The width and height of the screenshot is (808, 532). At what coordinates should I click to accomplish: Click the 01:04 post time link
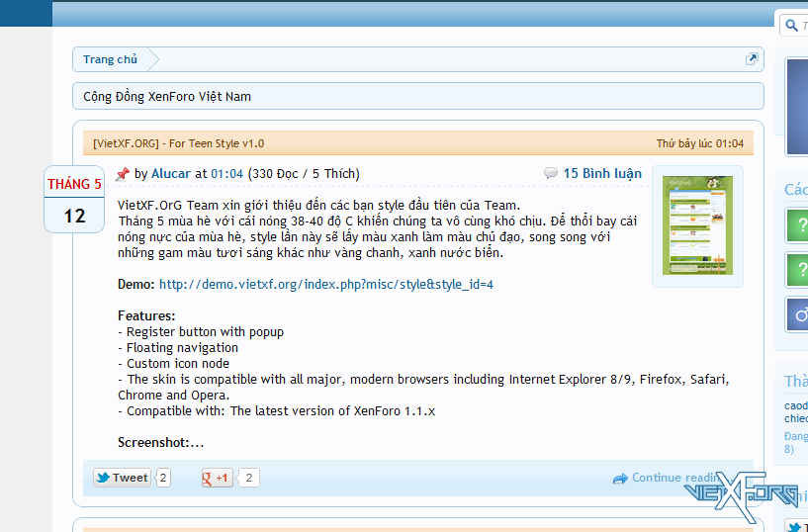tap(227, 174)
